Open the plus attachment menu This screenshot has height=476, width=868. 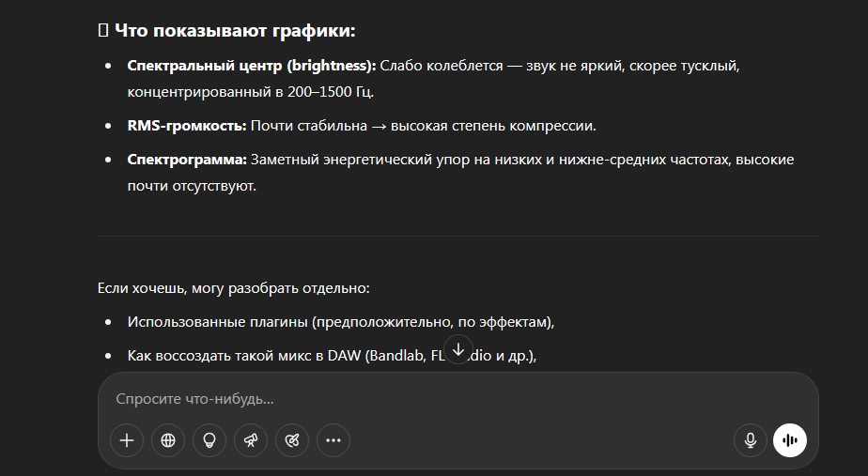(x=127, y=440)
